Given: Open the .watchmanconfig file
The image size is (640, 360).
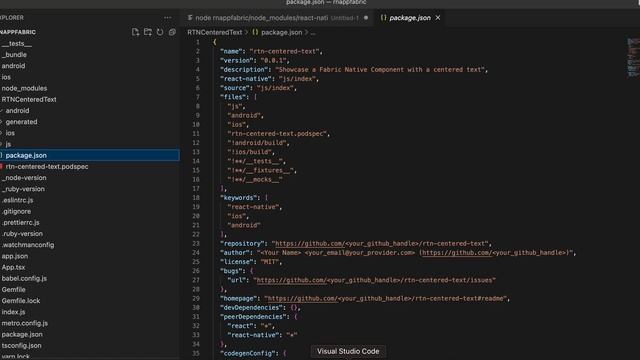Looking at the screenshot, I should pyautogui.click(x=28, y=245).
